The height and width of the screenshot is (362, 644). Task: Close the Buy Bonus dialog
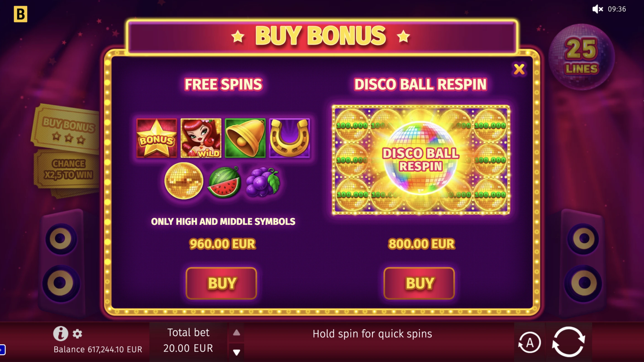(519, 69)
